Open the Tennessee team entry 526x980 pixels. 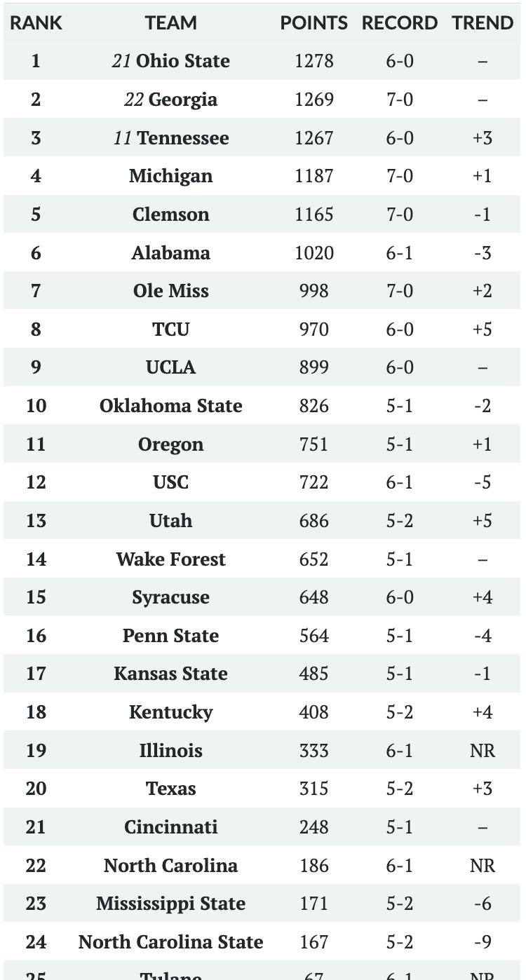pos(182,138)
